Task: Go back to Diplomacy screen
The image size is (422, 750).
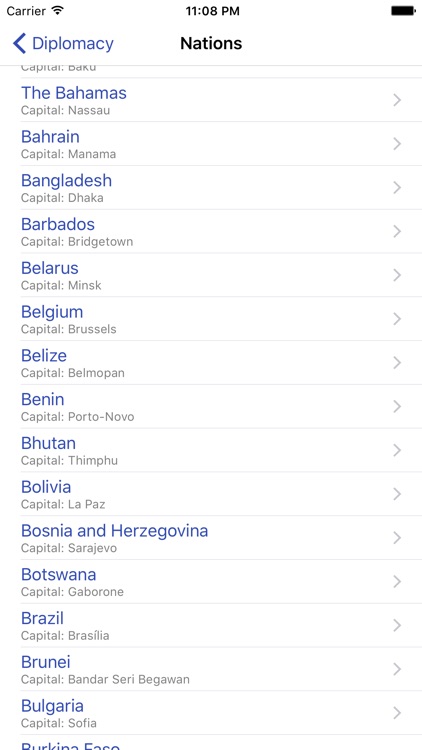Action: 63,44
